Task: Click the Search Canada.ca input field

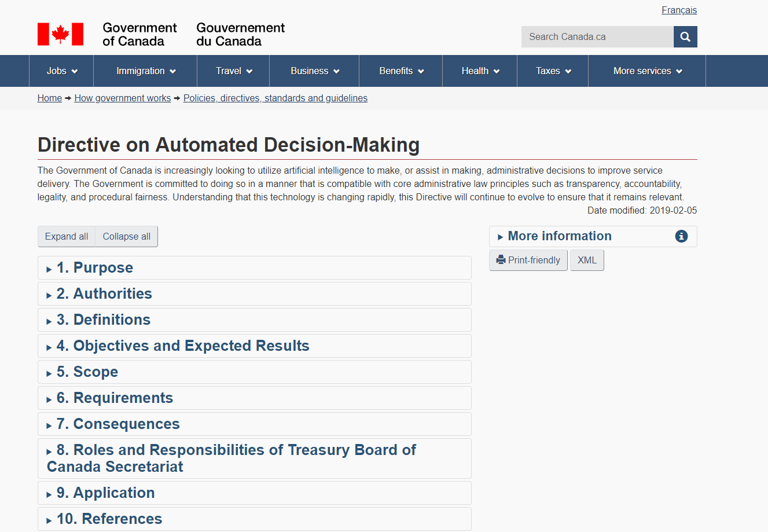Action: click(597, 36)
